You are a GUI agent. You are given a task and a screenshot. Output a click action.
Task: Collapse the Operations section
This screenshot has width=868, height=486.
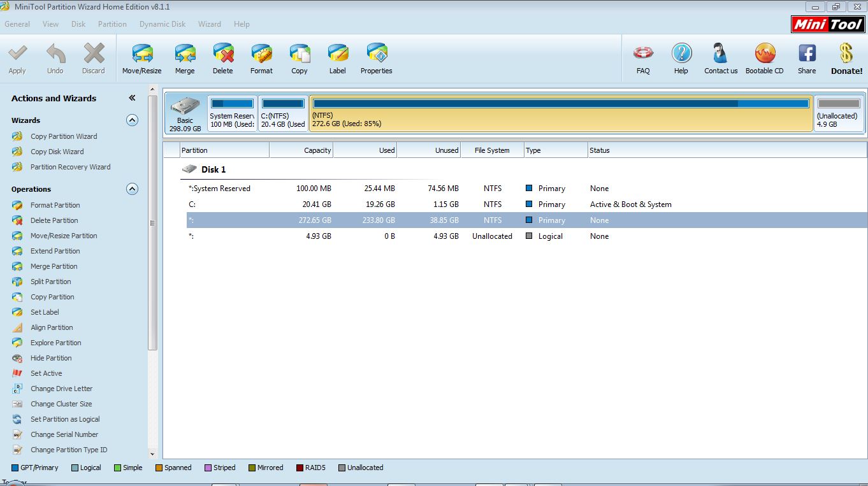[x=132, y=189]
